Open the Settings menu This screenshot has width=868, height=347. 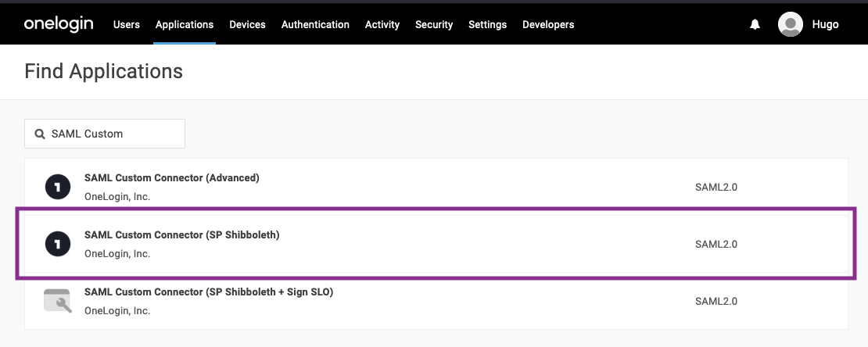click(487, 24)
